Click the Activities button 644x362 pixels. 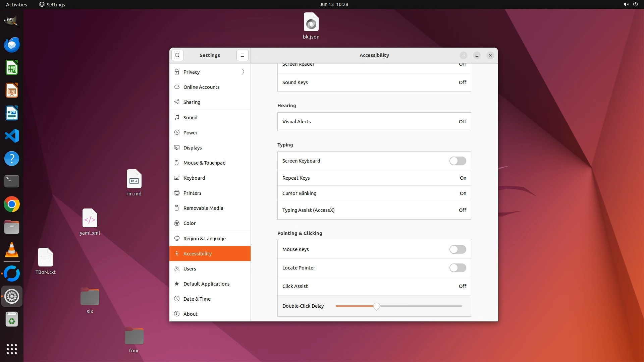[x=16, y=4]
